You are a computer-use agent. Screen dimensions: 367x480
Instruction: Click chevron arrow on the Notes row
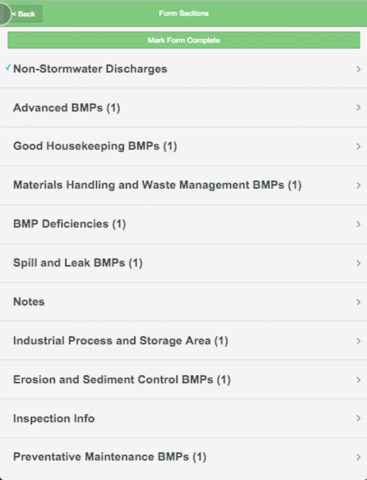point(359,302)
